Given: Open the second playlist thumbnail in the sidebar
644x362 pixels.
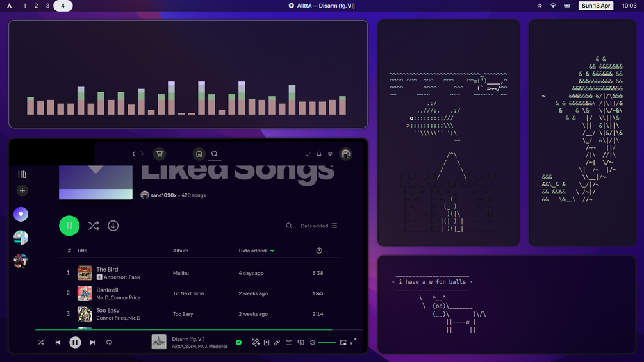Looking at the screenshot, I should pos(21,237).
